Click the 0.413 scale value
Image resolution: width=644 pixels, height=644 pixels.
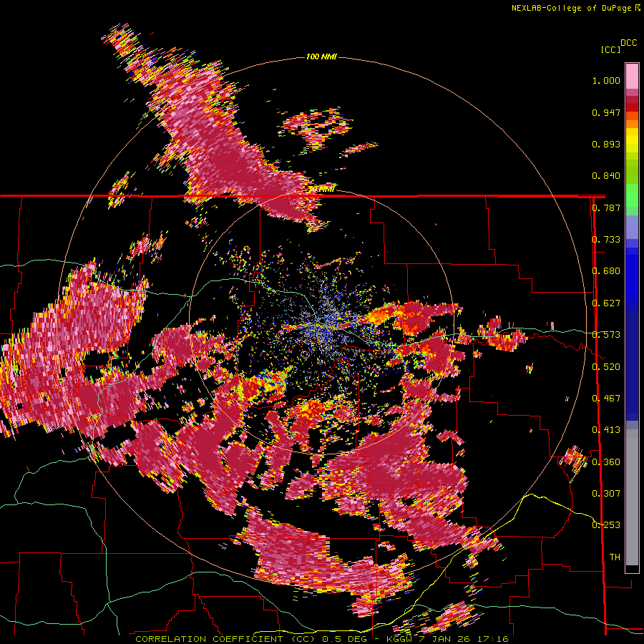pyautogui.click(x=606, y=430)
